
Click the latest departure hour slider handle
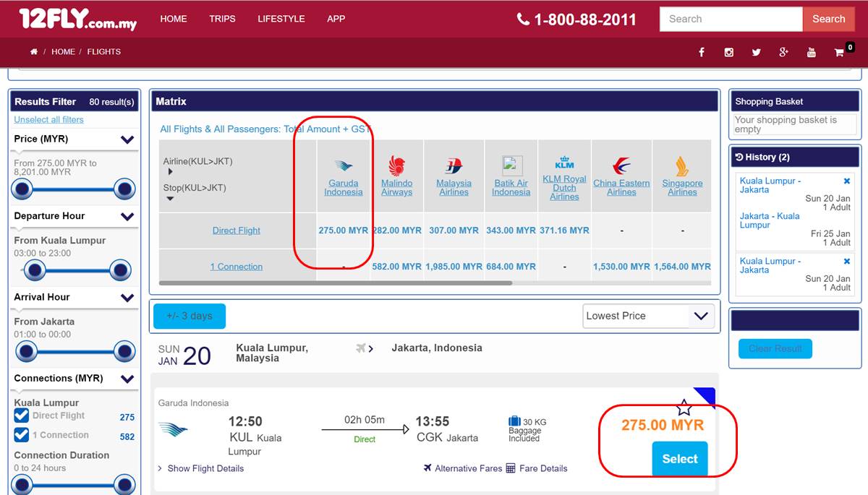coord(120,270)
